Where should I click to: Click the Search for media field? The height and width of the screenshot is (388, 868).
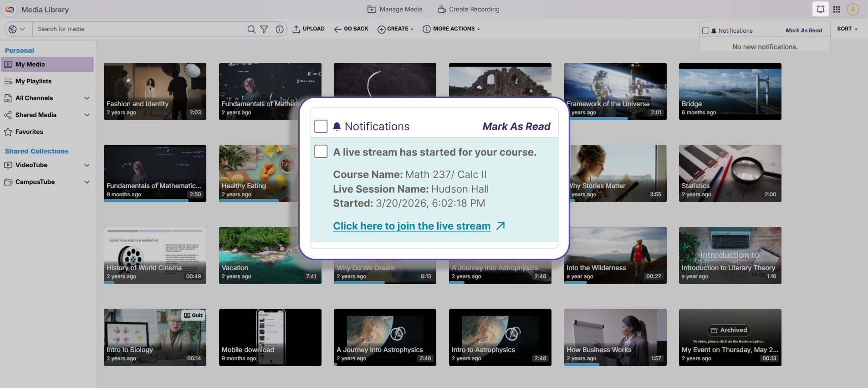[140, 29]
